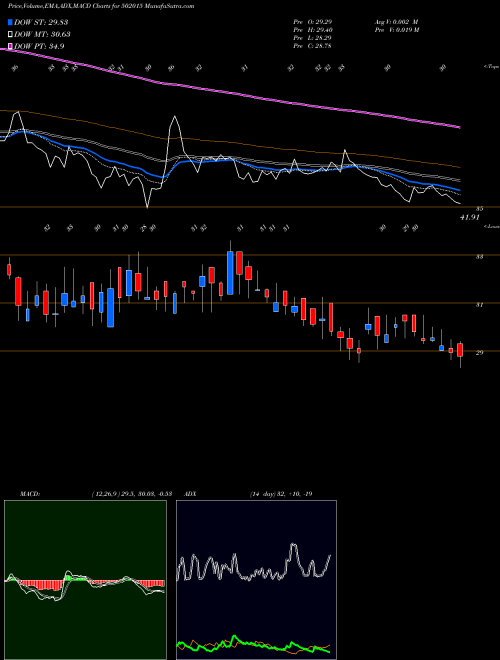Click the 41.91 price label

(470, 218)
